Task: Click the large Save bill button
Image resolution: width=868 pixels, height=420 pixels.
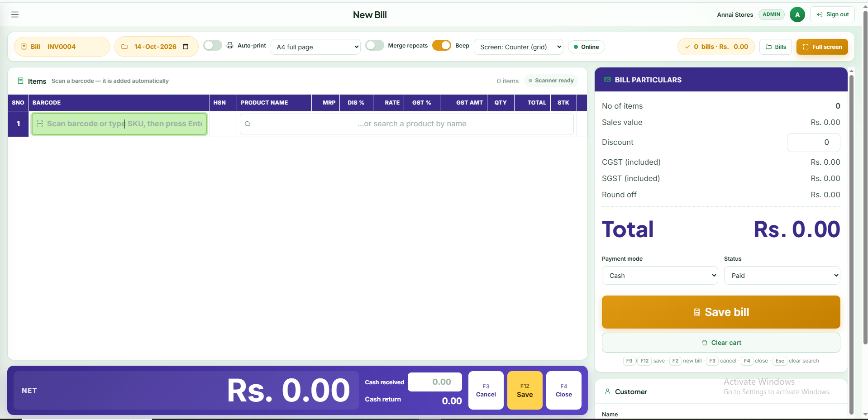Action: pos(721,312)
